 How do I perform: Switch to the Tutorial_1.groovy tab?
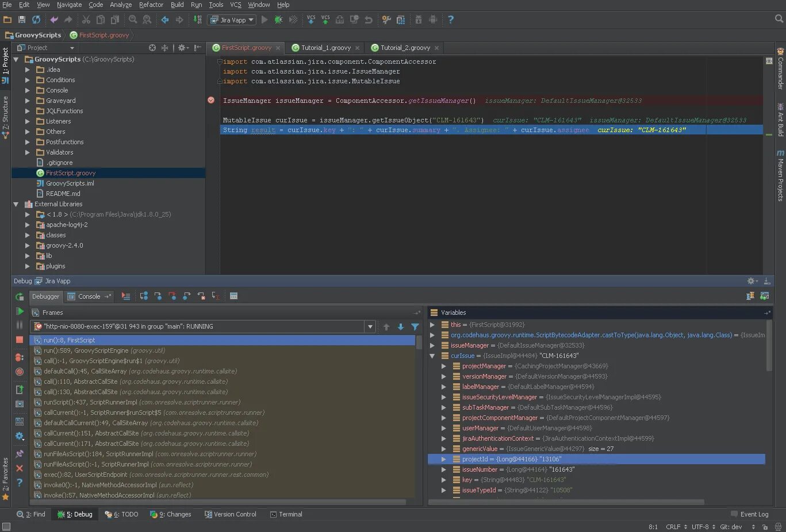[325, 48]
